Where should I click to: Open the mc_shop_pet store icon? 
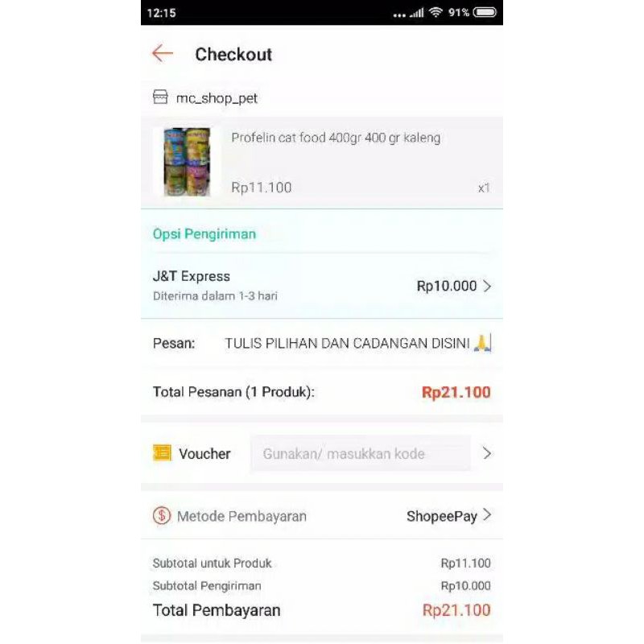[160, 97]
